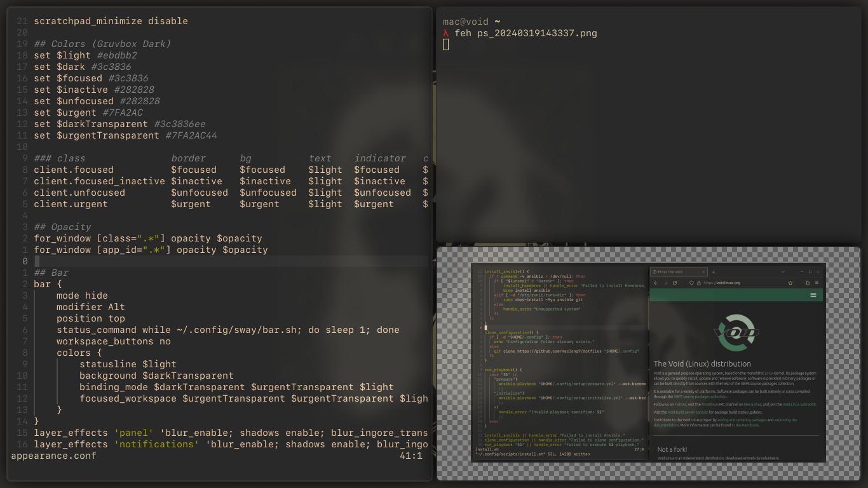Viewport: 868px width, 488px height.
Task: Click the tracking protection shield icon
Action: coord(692,283)
